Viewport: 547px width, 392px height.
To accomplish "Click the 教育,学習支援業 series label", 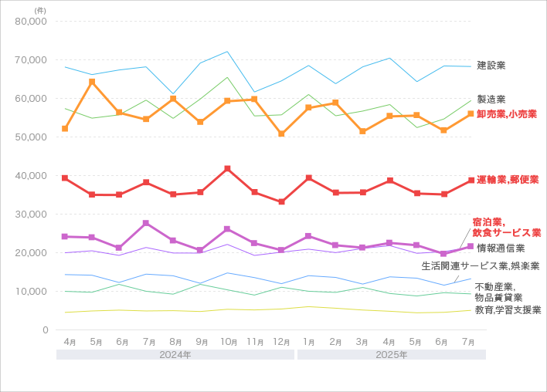I will coord(508,310).
